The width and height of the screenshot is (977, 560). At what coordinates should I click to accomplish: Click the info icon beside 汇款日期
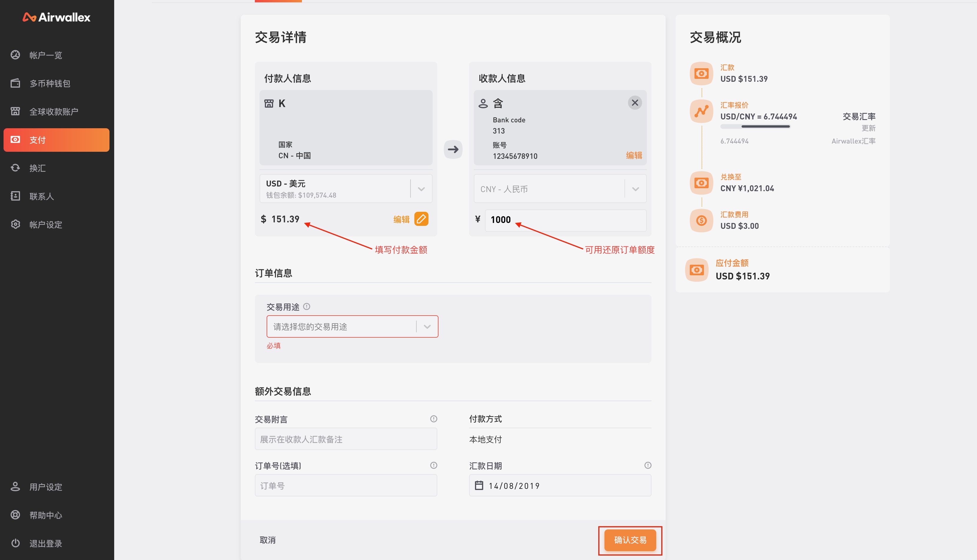click(648, 465)
